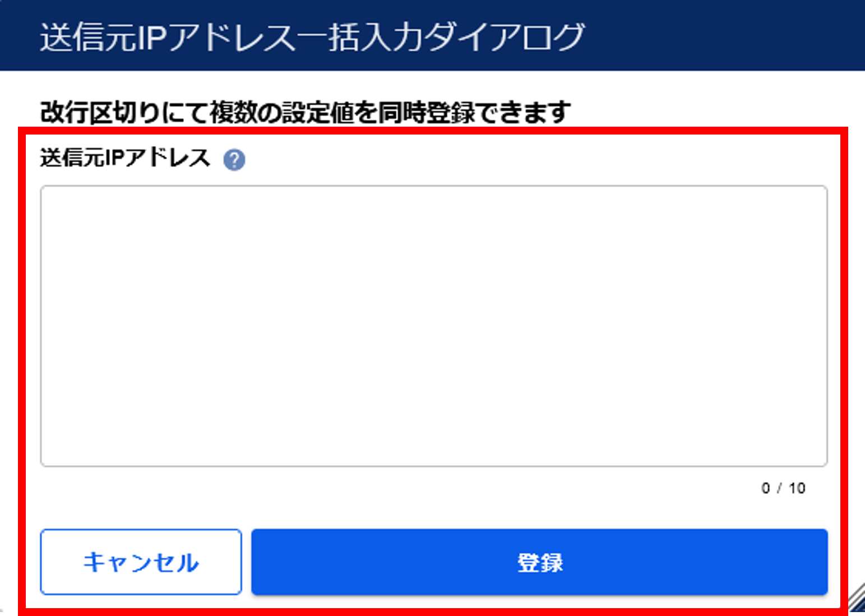Click the help icon beside 送信元IPアドレス
This screenshot has height=616, width=865.
pyautogui.click(x=234, y=160)
